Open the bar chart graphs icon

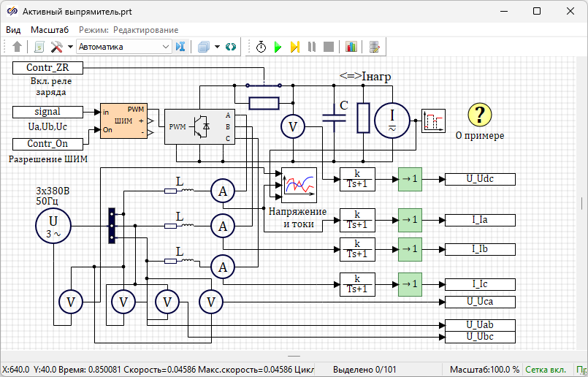pos(351,47)
